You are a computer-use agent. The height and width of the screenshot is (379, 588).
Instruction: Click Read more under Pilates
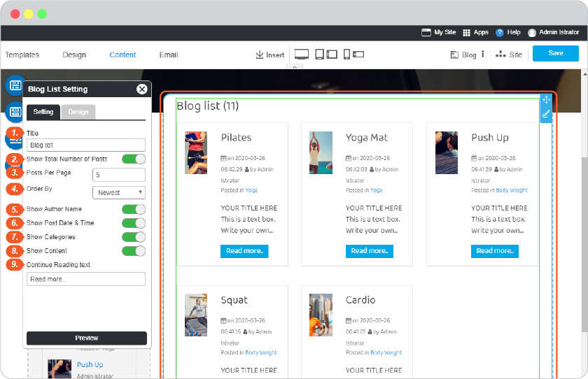click(x=244, y=251)
